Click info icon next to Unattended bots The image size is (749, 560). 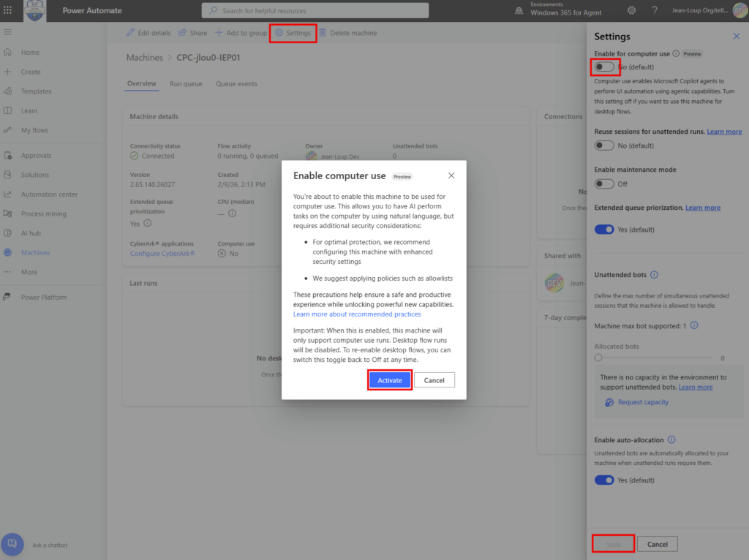click(x=654, y=275)
